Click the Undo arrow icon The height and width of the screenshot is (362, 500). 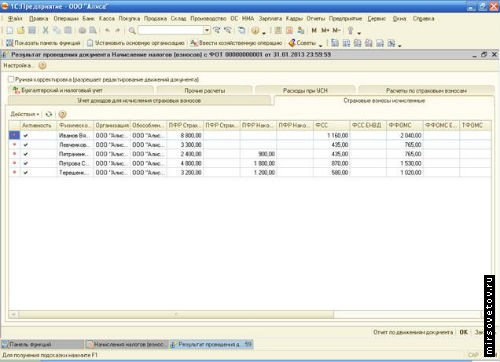[107, 30]
